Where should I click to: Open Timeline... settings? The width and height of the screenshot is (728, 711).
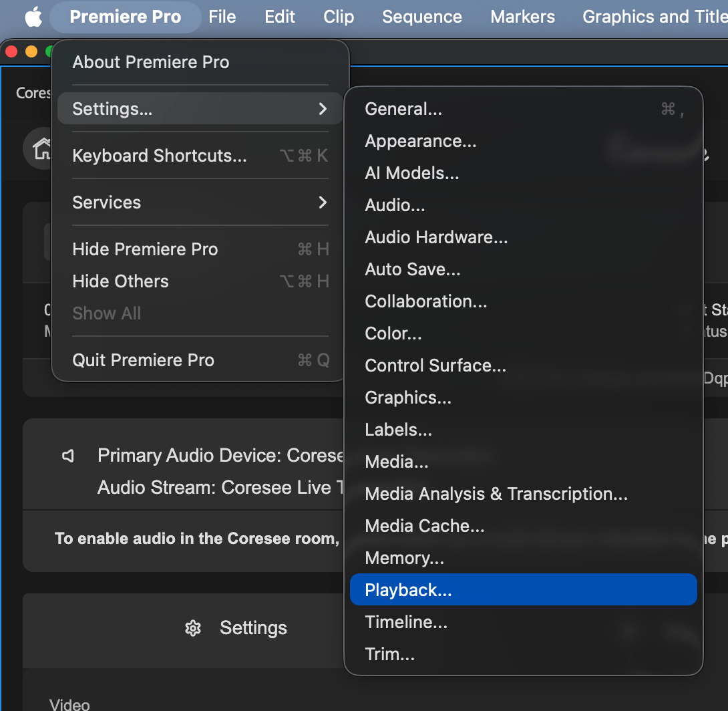(x=523, y=622)
